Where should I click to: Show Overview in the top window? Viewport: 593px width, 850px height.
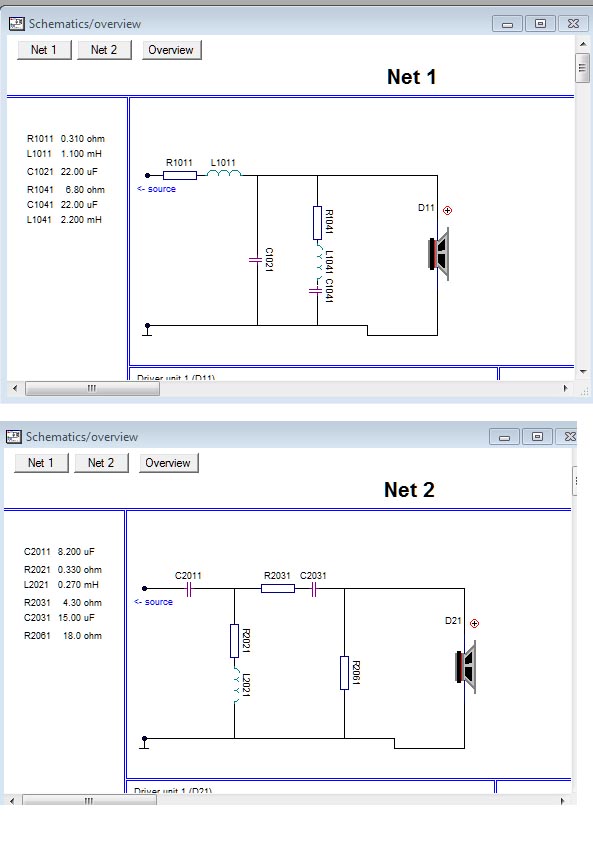(171, 50)
